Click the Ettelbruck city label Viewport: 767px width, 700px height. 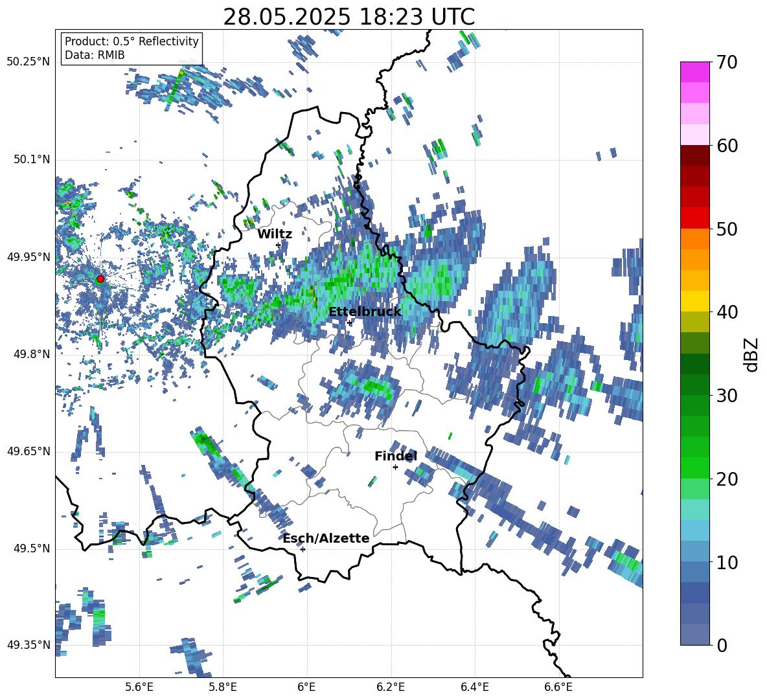[365, 312]
